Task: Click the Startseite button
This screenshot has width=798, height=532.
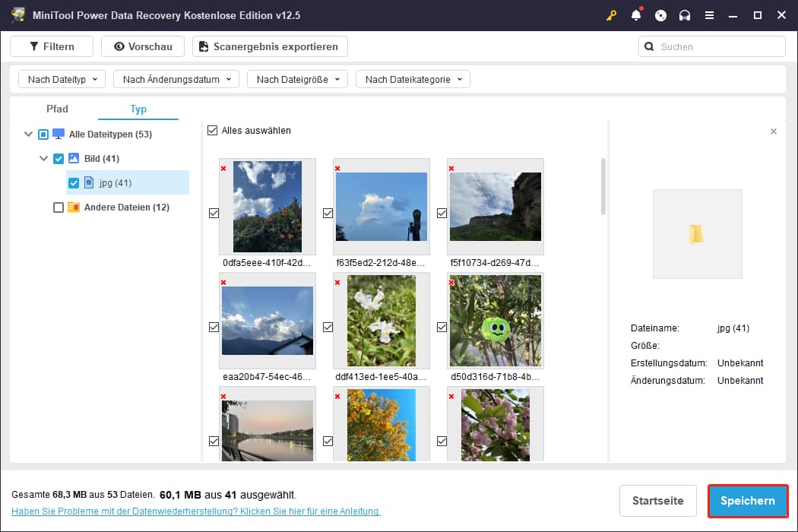Action: [x=657, y=500]
